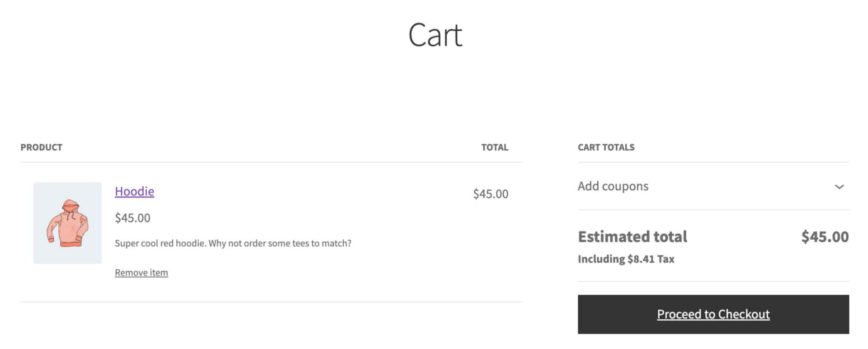Click the PRODUCT column header
Screen dimensions: 868x349
(41, 147)
